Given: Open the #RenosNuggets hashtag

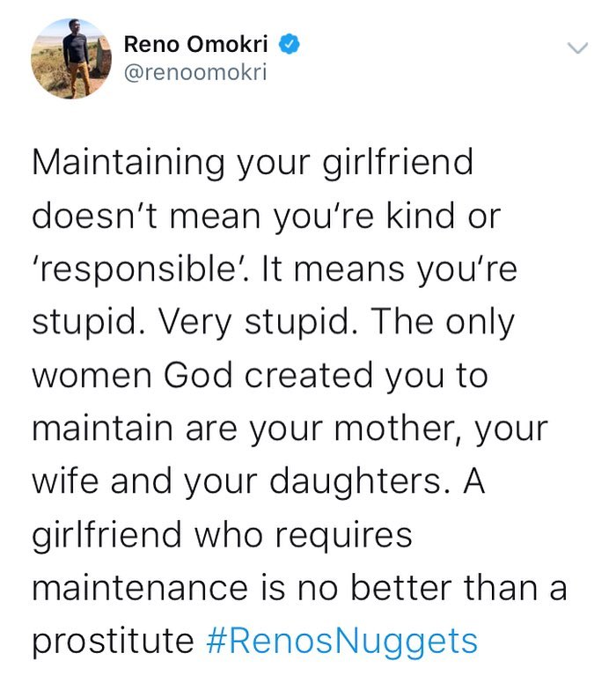Looking at the screenshot, I should [342, 640].
